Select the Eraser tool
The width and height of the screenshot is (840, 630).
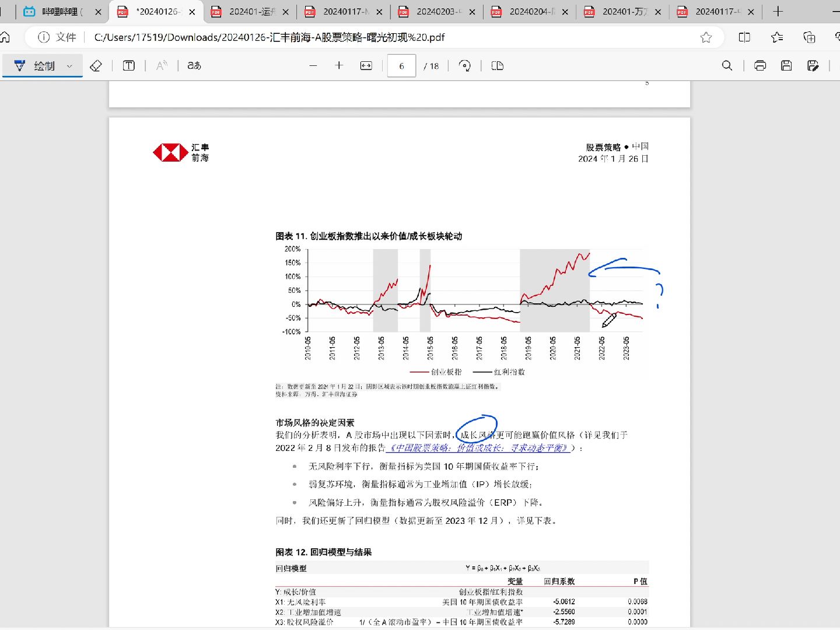(x=96, y=66)
